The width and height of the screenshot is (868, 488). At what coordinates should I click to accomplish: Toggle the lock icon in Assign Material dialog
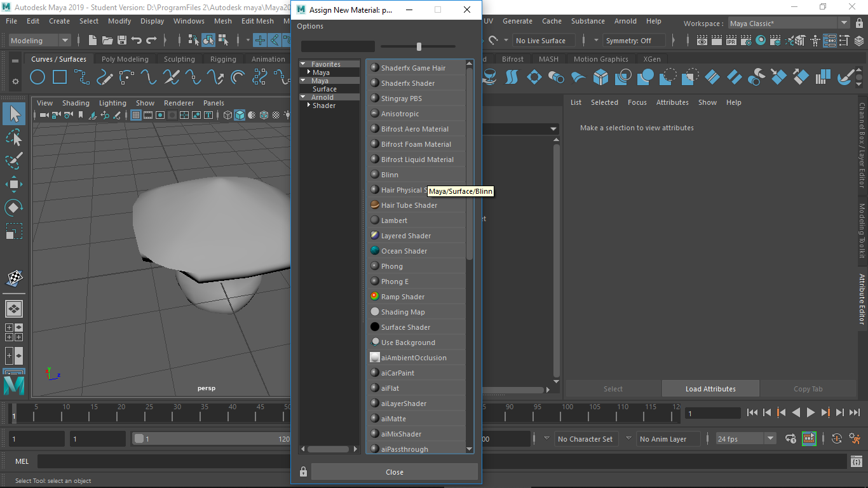303,471
